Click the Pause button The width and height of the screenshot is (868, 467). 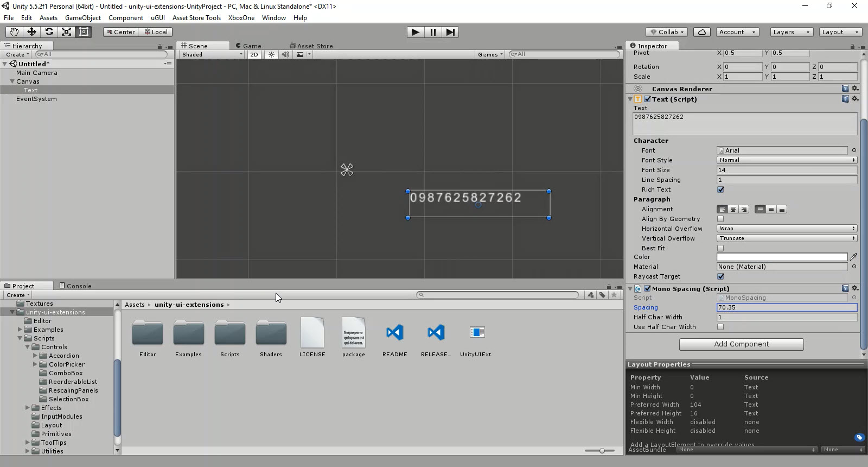pyautogui.click(x=433, y=32)
